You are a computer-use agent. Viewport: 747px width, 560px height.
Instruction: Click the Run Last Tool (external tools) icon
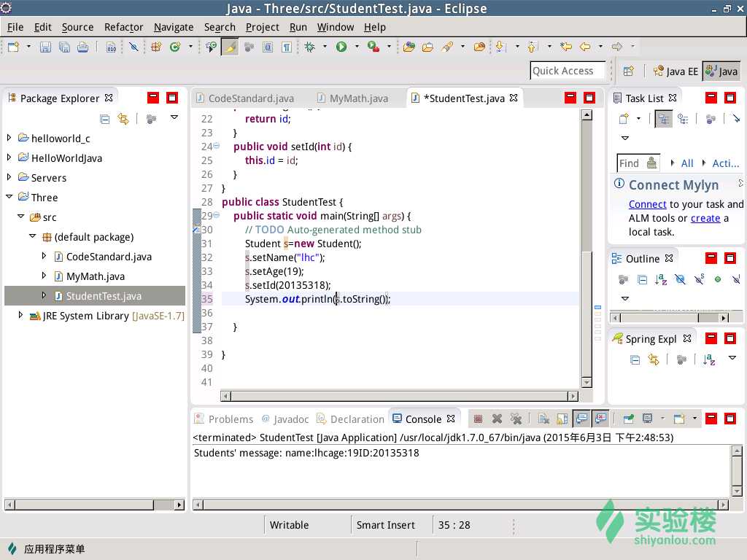pyautogui.click(x=373, y=47)
